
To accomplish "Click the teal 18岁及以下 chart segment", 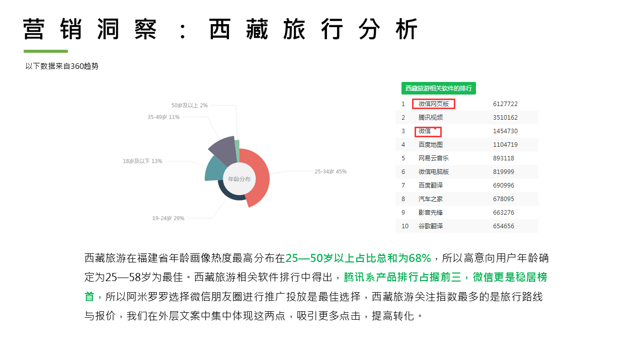I will click(213, 169).
